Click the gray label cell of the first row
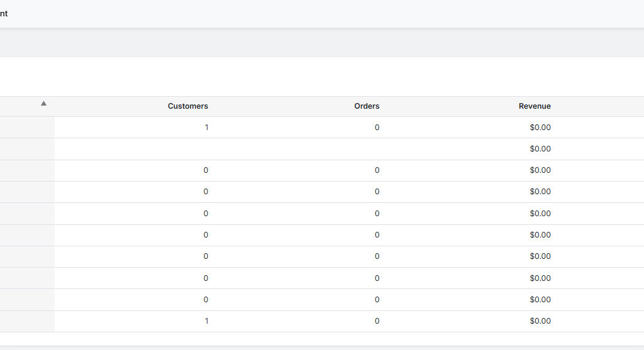Screen dimensions: 644x350 tap(27, 128)
